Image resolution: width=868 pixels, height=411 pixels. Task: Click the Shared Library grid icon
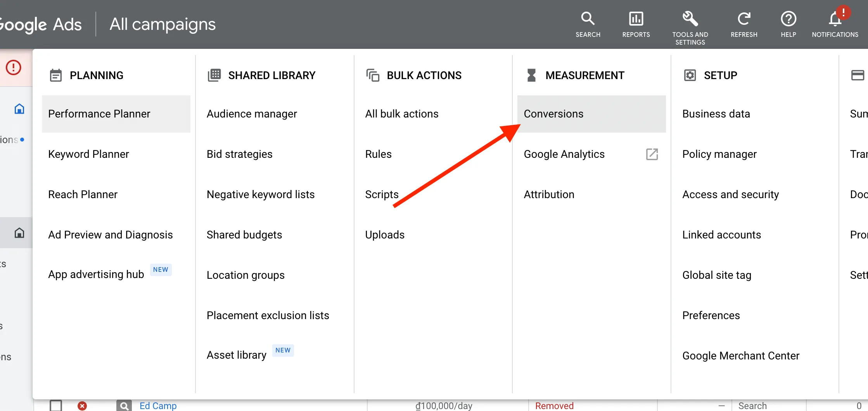click(214, 75)
